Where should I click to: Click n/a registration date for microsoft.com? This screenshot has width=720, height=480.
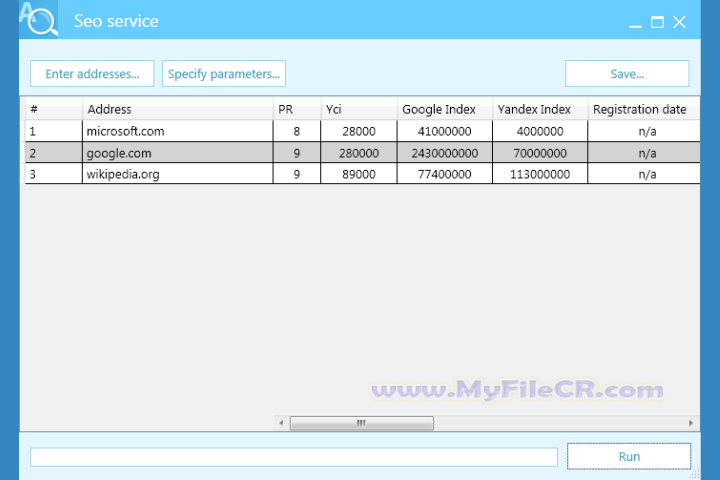point(644,131)
